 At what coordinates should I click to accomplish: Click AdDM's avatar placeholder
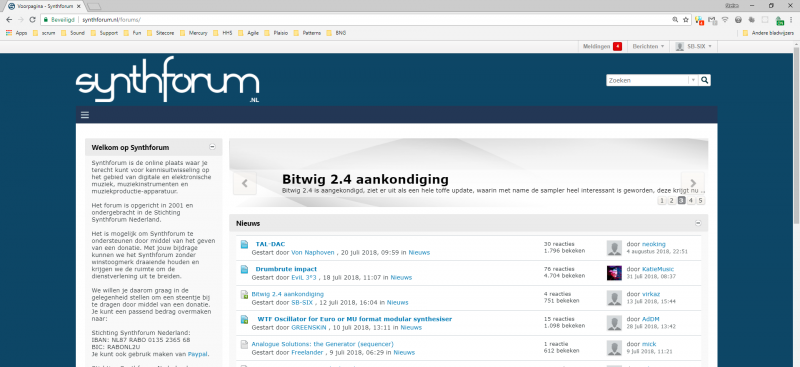[614, 323]
